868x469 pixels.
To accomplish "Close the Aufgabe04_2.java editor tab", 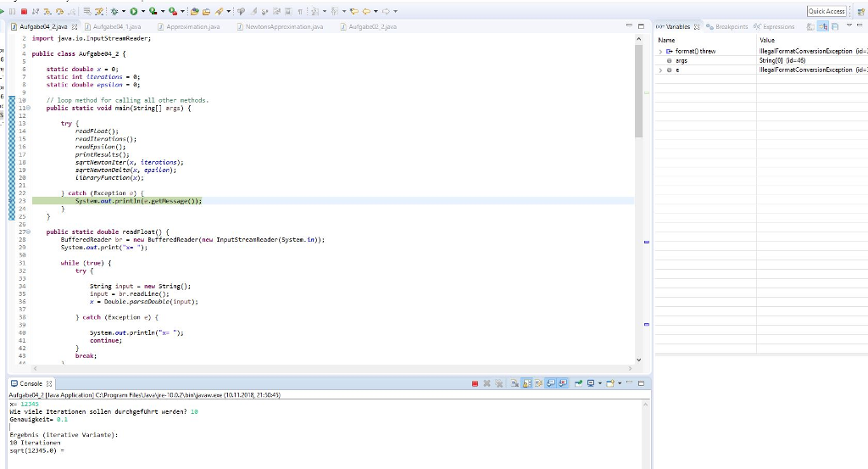I will [x=75, y=26].
